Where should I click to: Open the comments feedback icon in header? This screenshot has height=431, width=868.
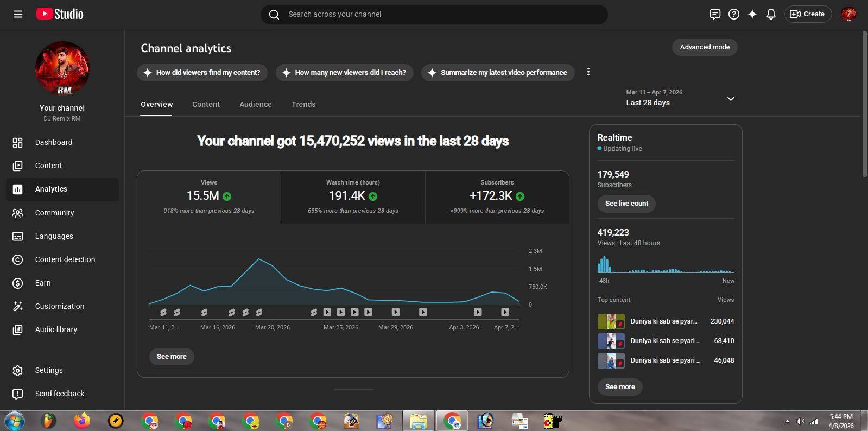tap(715, 14)
